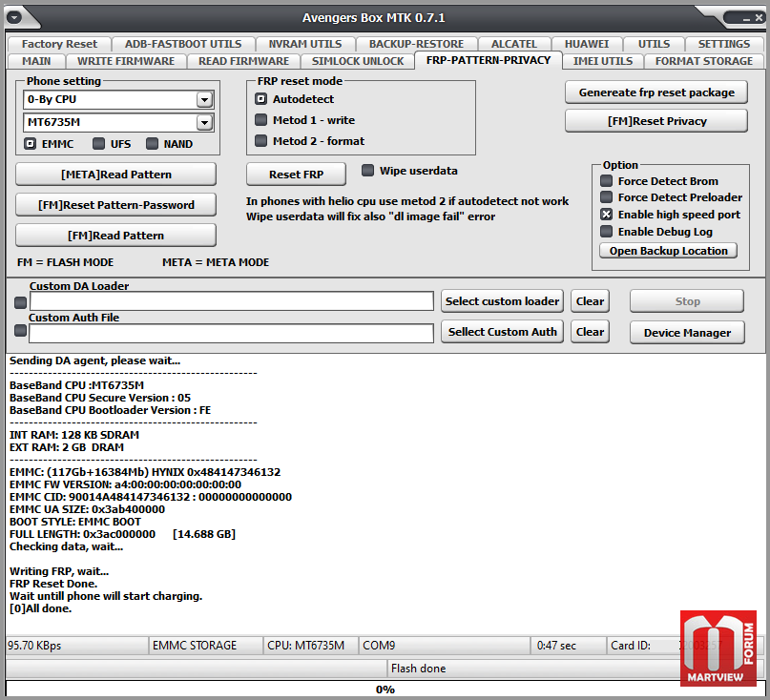The image size is (770, 700).
Task: Enable Force Detect Brom option
Action: coord(607,181)
